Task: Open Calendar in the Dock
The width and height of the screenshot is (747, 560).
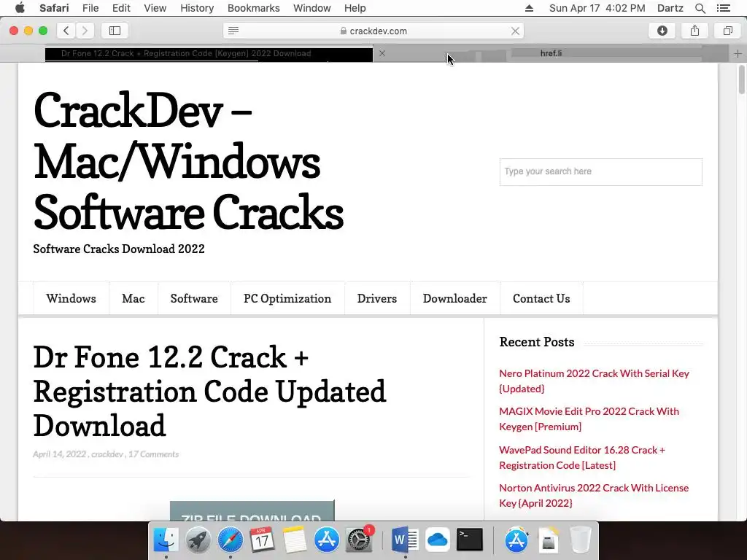Action: (x=262, y=540)
